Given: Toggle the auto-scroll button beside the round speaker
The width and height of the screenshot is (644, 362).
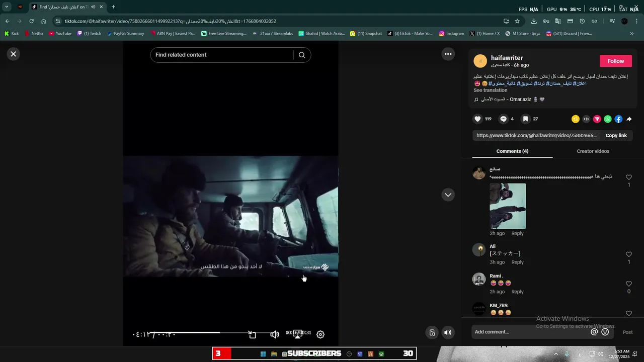Looking at the screenshot, I should coord(432,332).
